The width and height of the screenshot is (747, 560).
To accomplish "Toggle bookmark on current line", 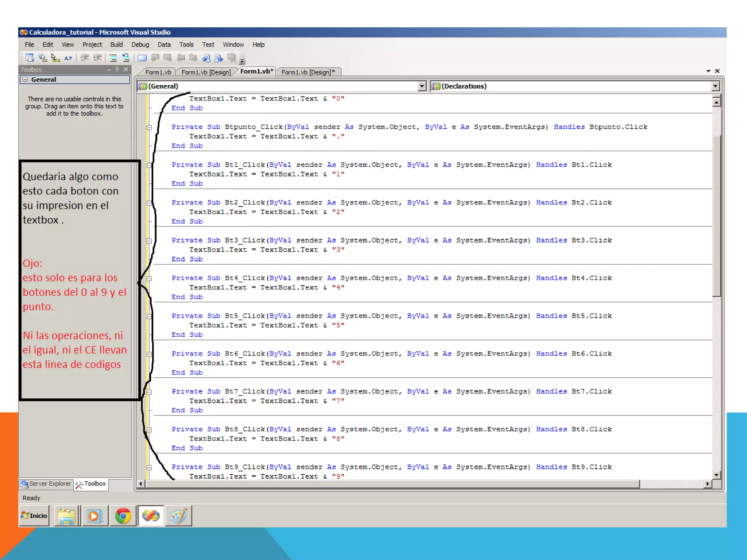I will coord(142,58).
